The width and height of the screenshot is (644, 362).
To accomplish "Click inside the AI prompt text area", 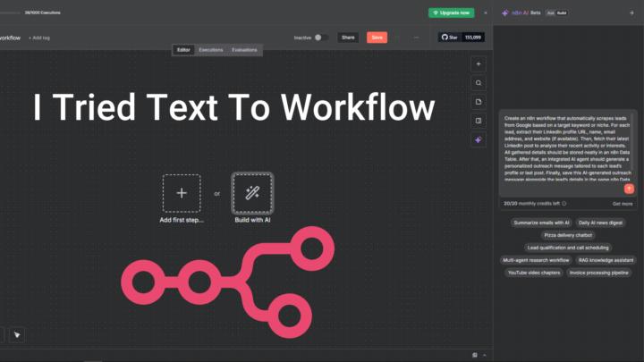I will (x=565, y=148).
